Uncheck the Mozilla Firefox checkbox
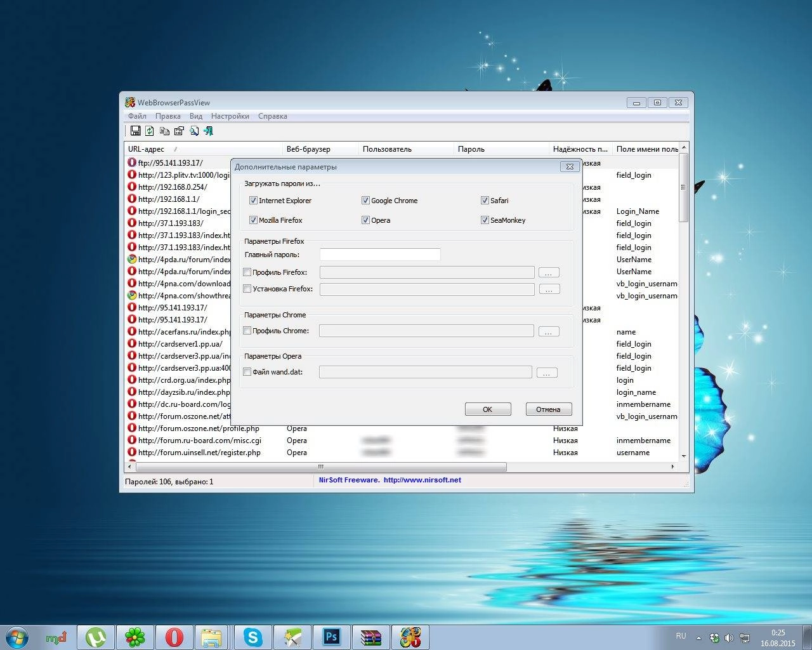Screen dimensions: 812x650 click(x=253, y=220)
